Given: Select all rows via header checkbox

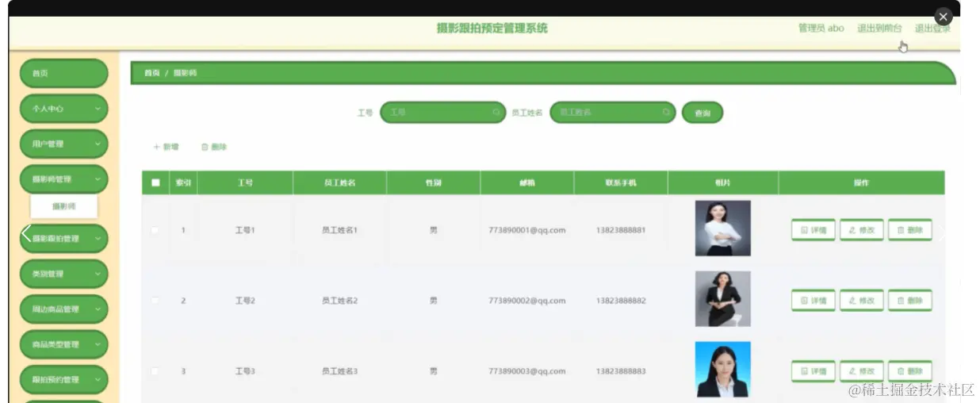Looking at the screenshot, I should tap(155, 183).
